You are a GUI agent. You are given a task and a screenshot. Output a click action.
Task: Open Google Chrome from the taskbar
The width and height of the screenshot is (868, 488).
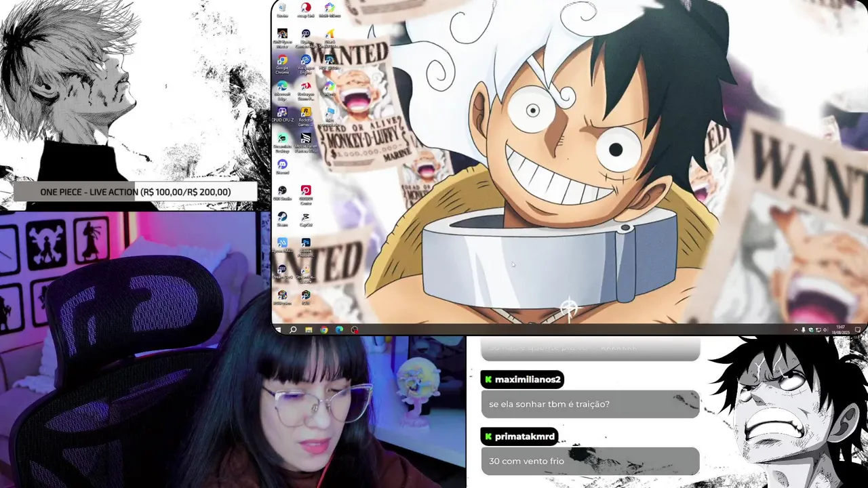324,329
